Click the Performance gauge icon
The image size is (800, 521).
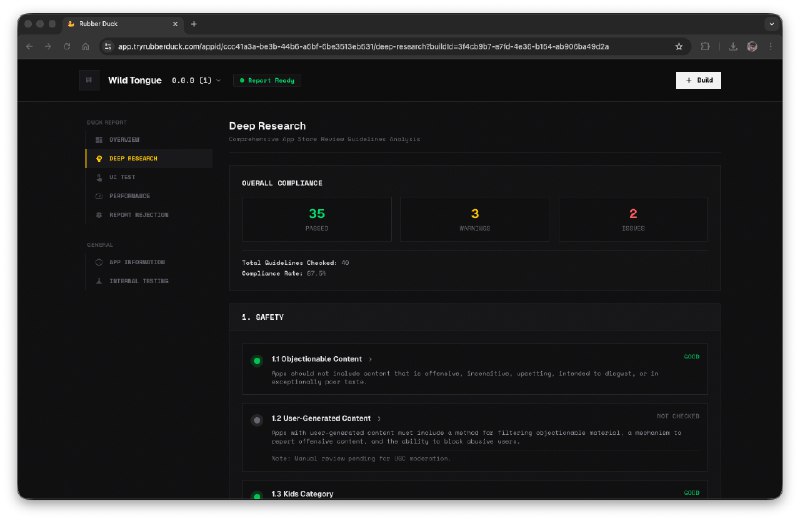coord(98,196)
